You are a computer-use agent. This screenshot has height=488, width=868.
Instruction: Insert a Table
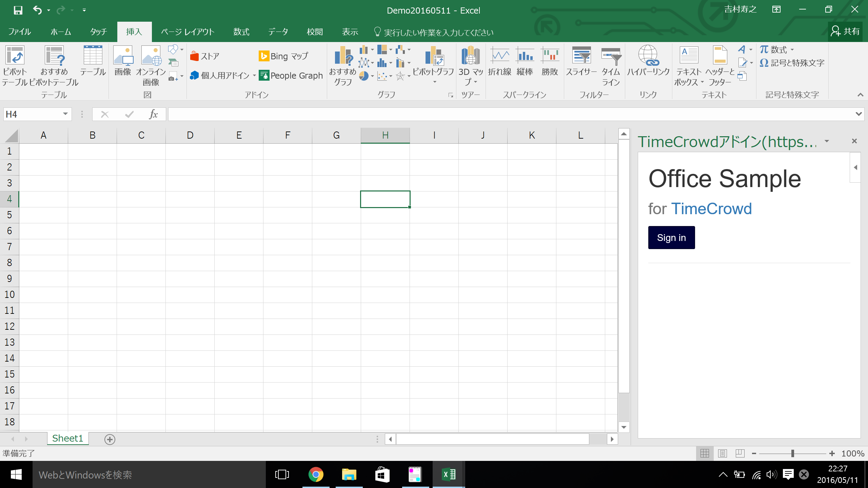pos(93,61)
